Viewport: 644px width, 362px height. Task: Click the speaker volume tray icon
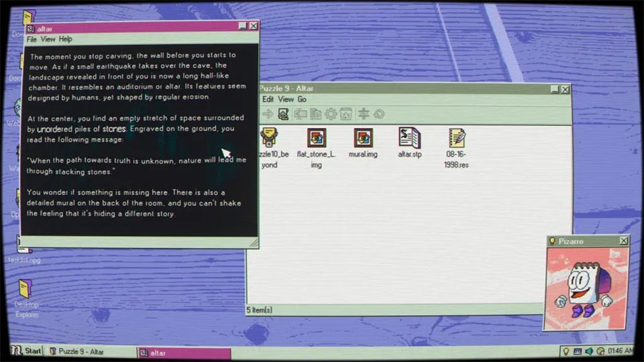589,351
